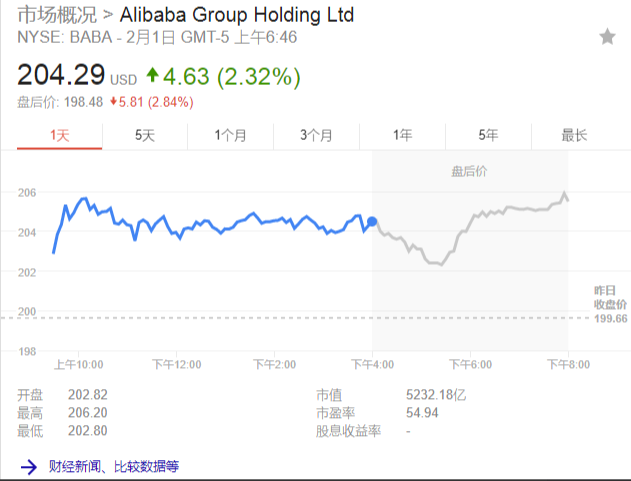Image resolution: width=631 pixels, height=481 pixels.
Task: Switch to the 5天 tab
Action: (145, 136)
